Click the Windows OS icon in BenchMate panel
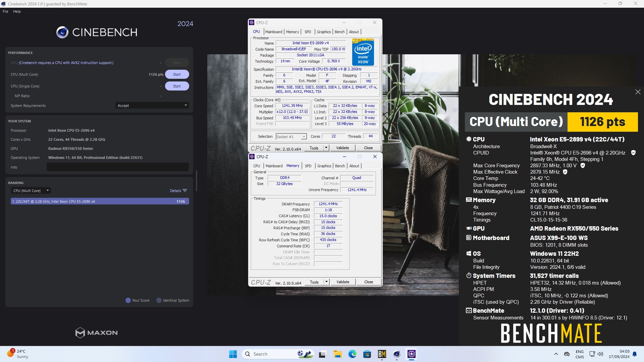 (469, 253)
